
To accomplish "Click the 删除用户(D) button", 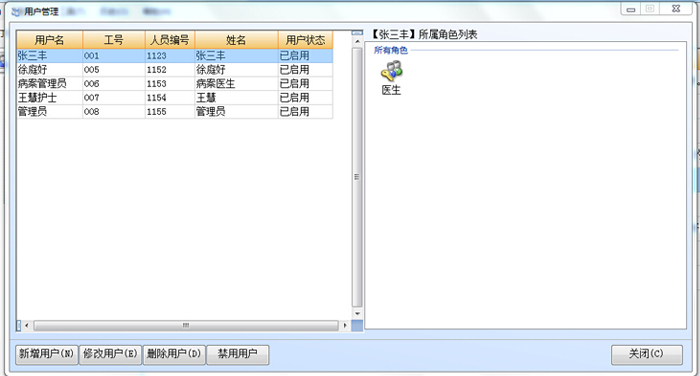I will pyautogui.click(x=174, y=355).
